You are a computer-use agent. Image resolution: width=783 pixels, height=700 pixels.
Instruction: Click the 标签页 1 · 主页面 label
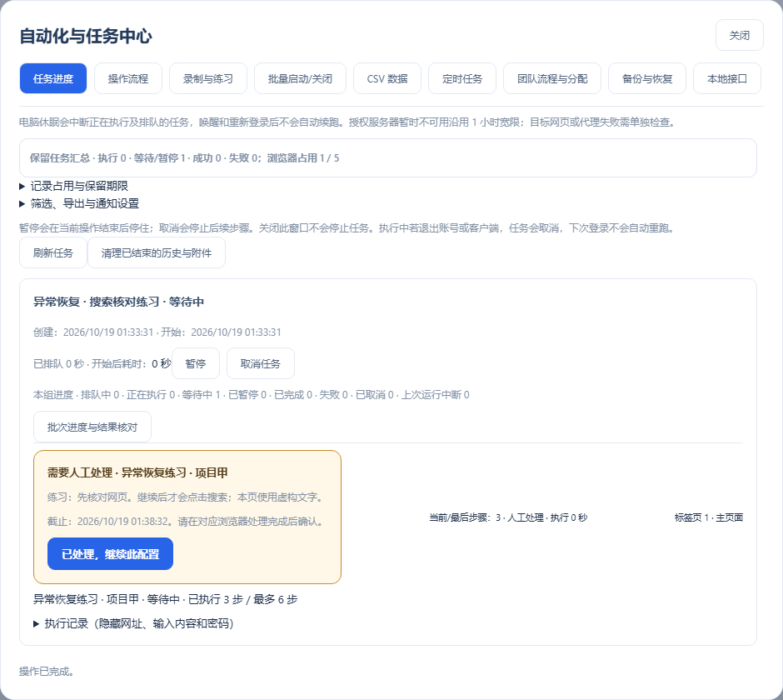pos(709,517)
